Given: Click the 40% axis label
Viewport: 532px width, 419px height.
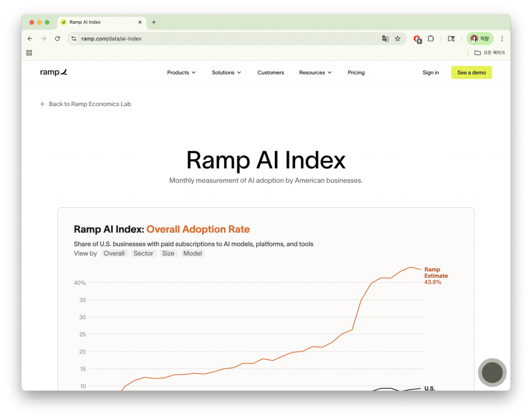Looking at the screenshot, I should (x=79, y=283).
